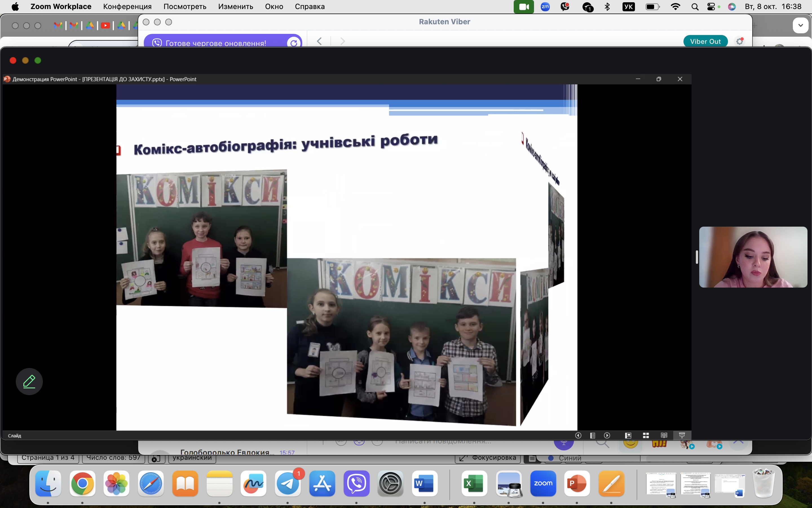812x508 pixels.
Task: Open Books app from the Dock
Action: point(185,483)
